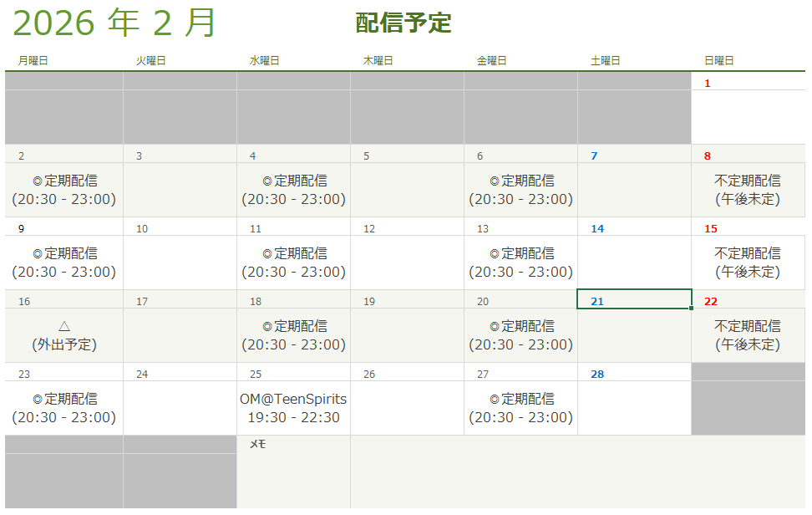Click the 日曜日 weekday header cell
This screenshot has height=515, width=812.
pyautogui.click(x=718, y=60)
